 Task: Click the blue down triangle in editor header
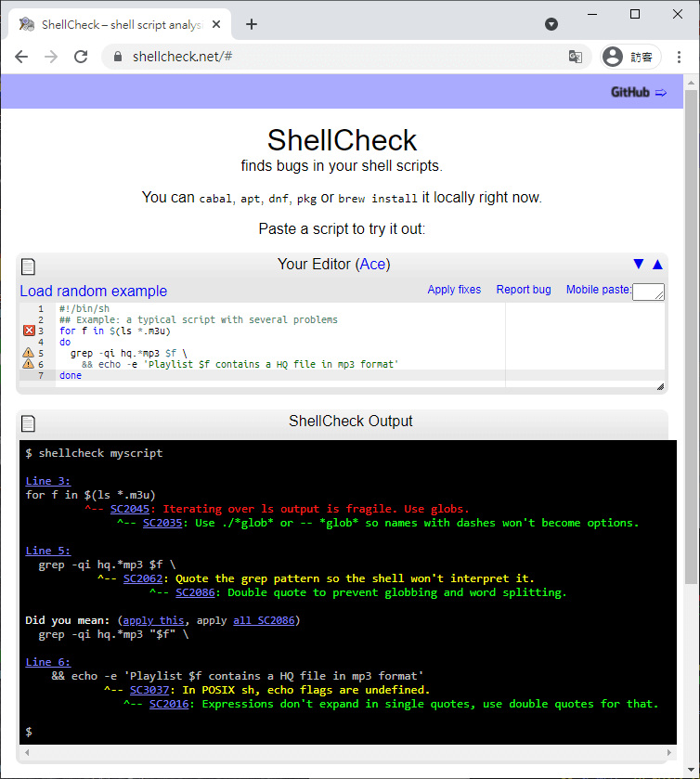coord(639,264)
